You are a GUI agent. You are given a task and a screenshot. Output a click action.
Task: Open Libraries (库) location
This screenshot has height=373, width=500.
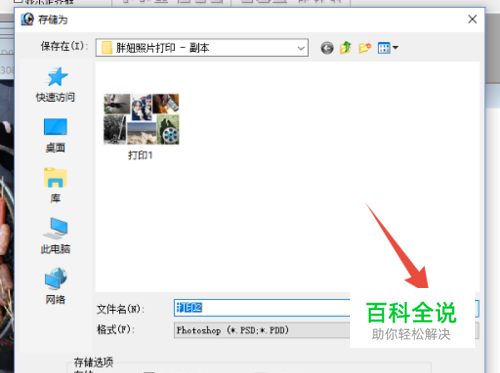click(56, 185)
